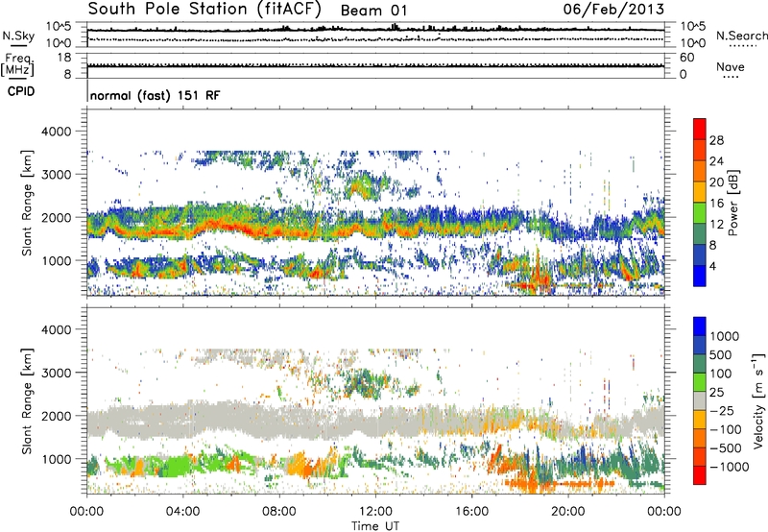Click the left '10^5' noise axis tick

(59, 26)
